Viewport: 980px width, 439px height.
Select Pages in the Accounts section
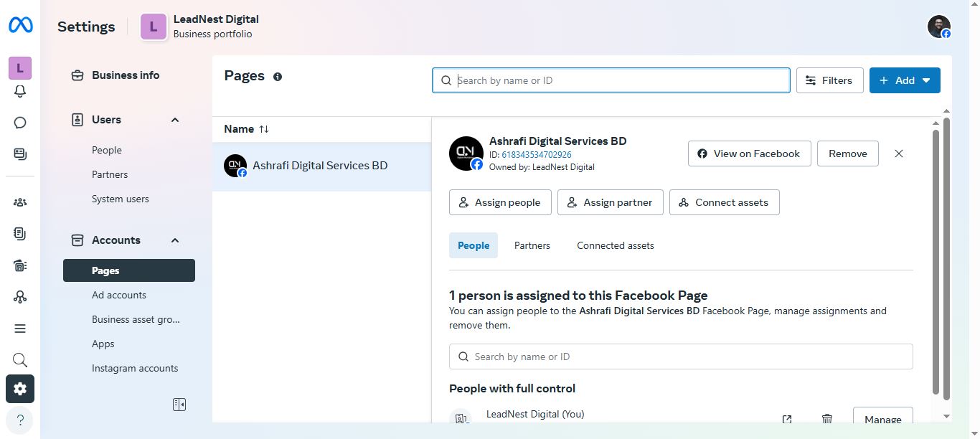tap(129, 270)
